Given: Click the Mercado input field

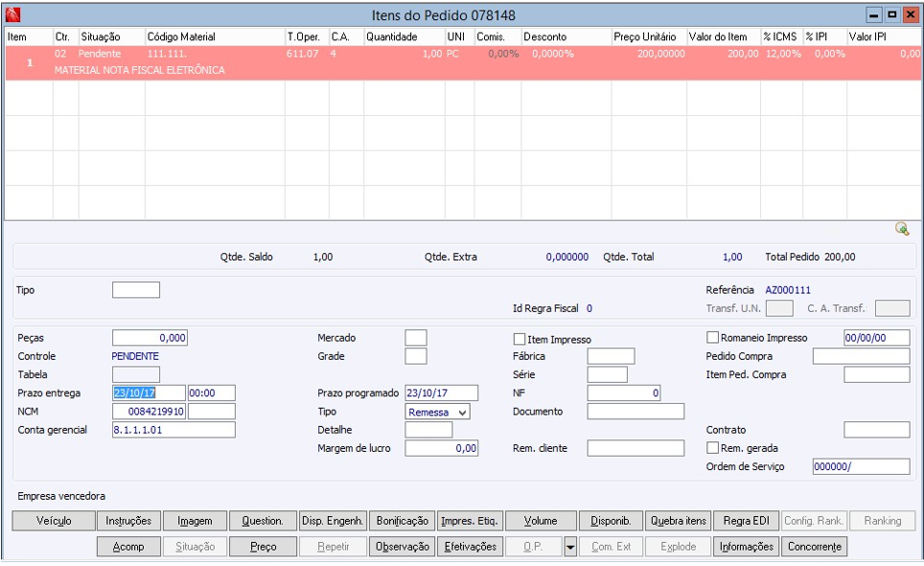Looking at the screenshot, I should 416,338.
